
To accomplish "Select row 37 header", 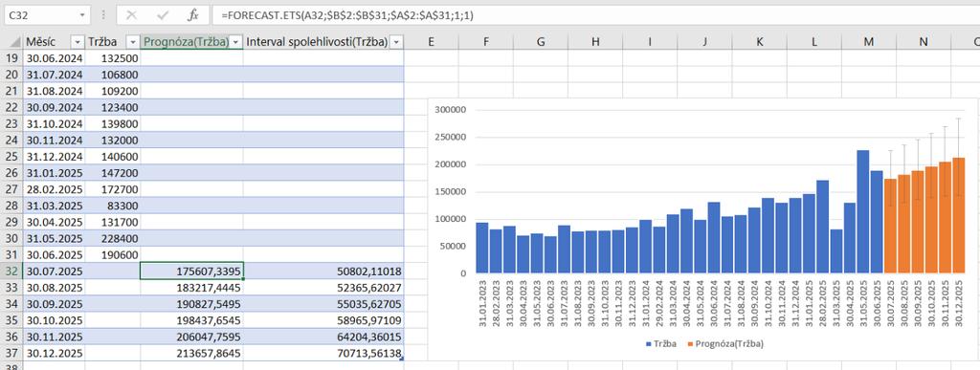I will pyautogui.click(x=11, y=353).
